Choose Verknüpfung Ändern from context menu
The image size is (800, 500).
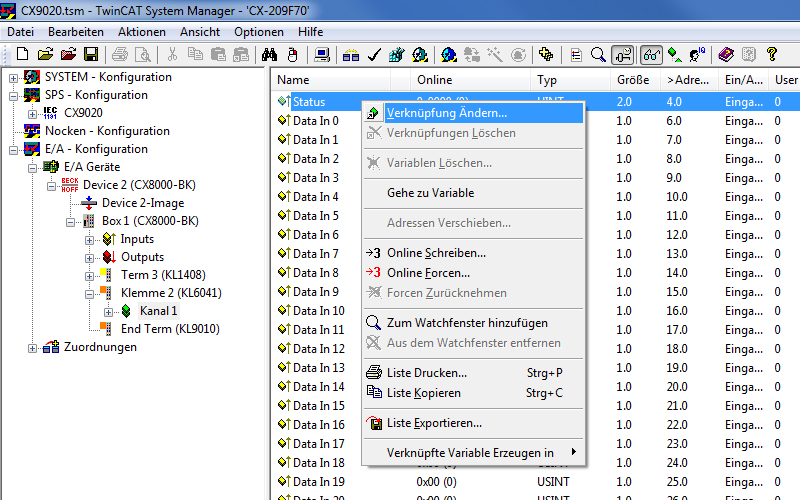click(x=473, y=113)
